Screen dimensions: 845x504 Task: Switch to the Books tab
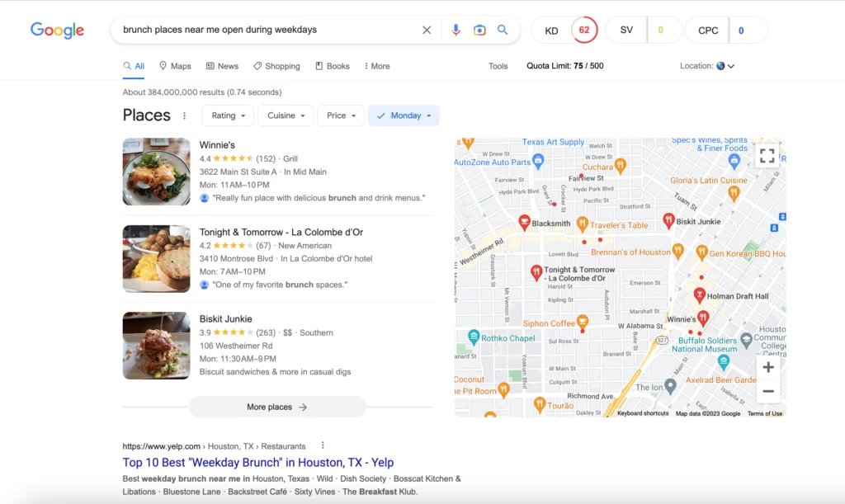click(x=333, y=66)
